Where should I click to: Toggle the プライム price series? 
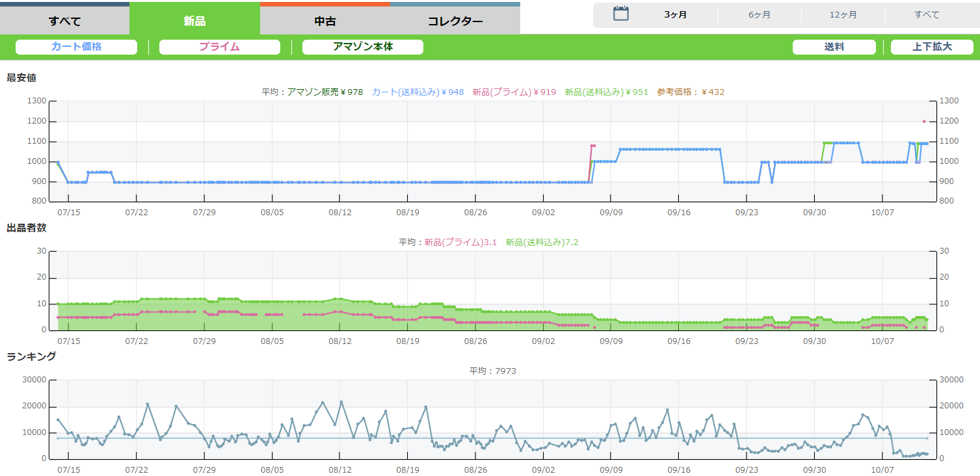pyautogui.click(x=219, y=47)
